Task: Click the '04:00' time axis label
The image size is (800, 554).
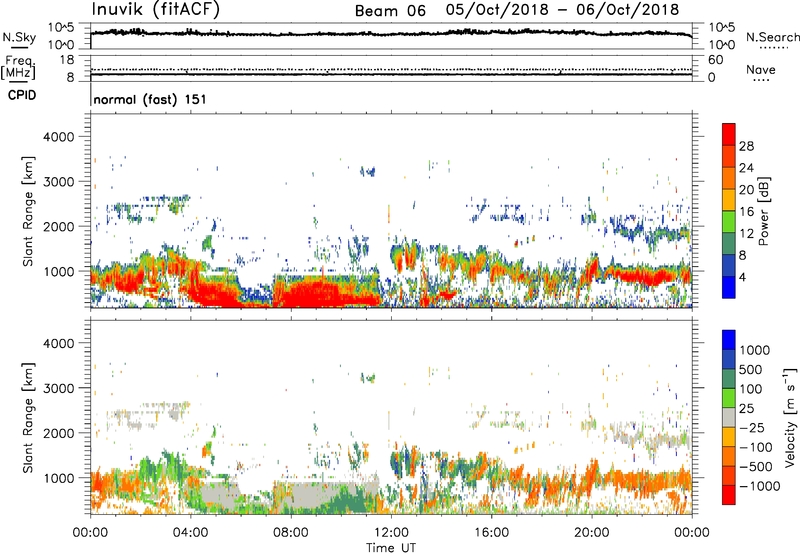Action: (190, 533)
